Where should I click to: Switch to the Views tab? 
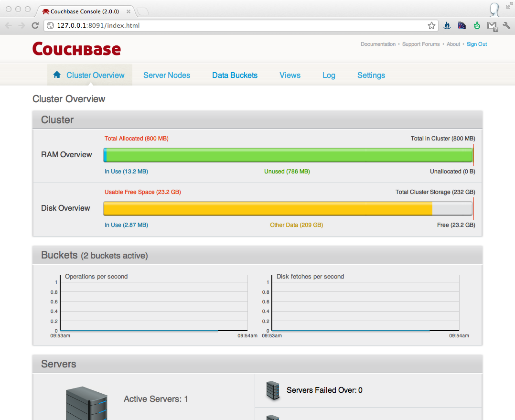(290, 75)
